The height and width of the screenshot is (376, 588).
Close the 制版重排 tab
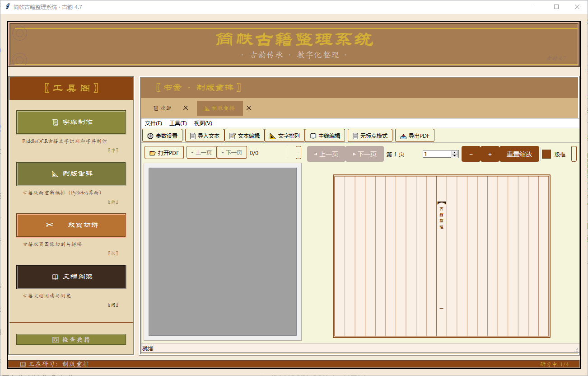(x=249, y=108)
